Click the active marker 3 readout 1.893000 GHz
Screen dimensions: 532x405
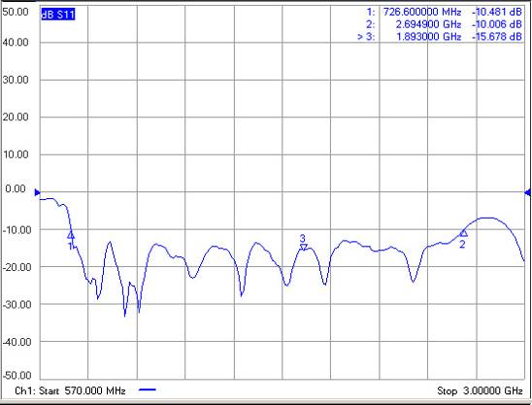pyautogui.click(x=429, y=36)
